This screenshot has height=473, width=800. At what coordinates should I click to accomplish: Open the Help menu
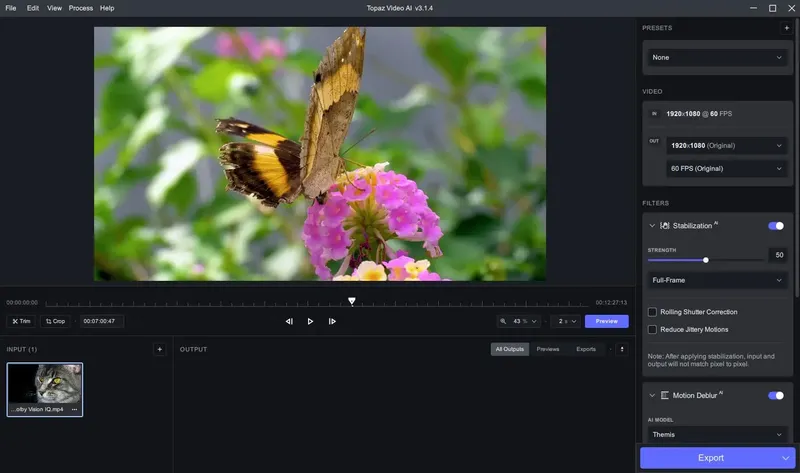(107, 8)
